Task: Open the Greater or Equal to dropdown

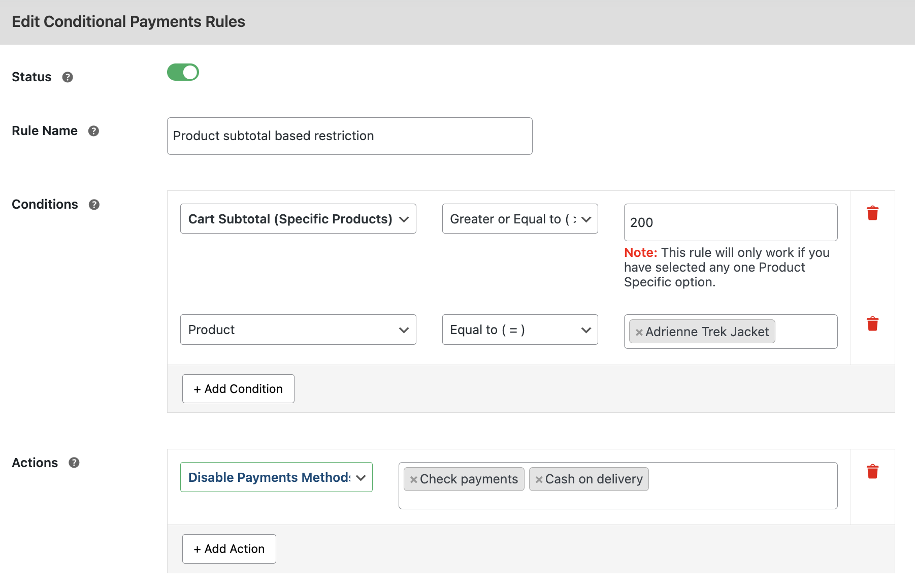Action: 520,219
